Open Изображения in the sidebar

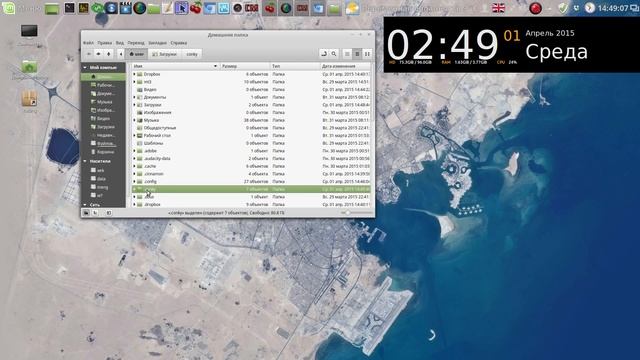tap(103, 110)
